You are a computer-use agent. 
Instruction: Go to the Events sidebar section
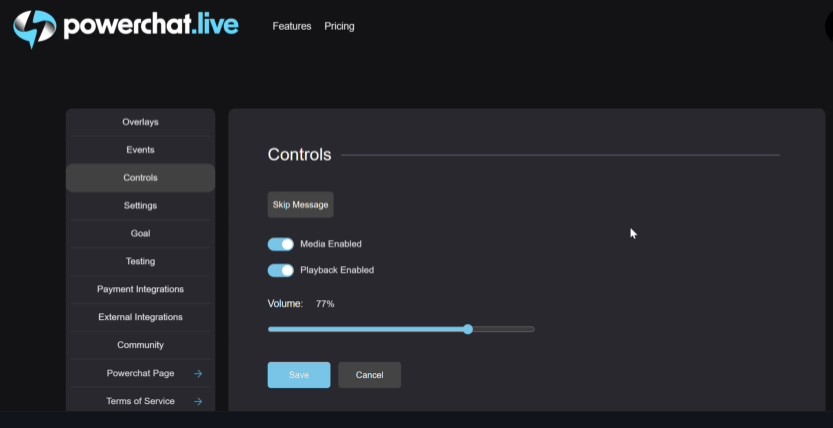coord(140,150)
